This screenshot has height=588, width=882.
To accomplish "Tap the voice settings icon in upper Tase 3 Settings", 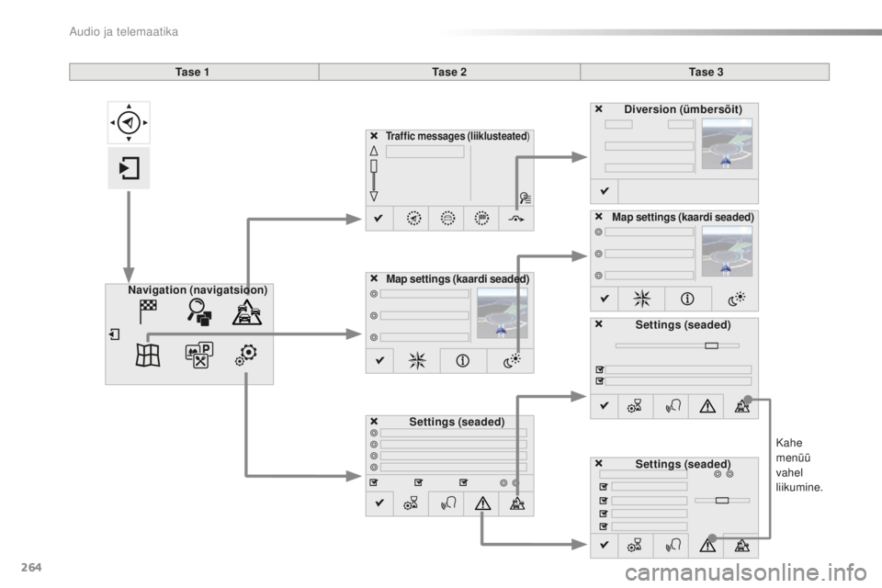I will 673,406.
